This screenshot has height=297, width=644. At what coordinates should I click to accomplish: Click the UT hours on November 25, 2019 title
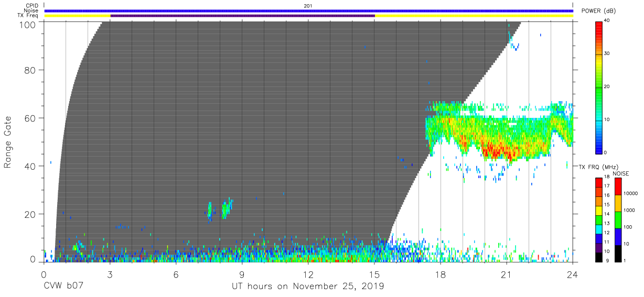click(x=308, y=287)
